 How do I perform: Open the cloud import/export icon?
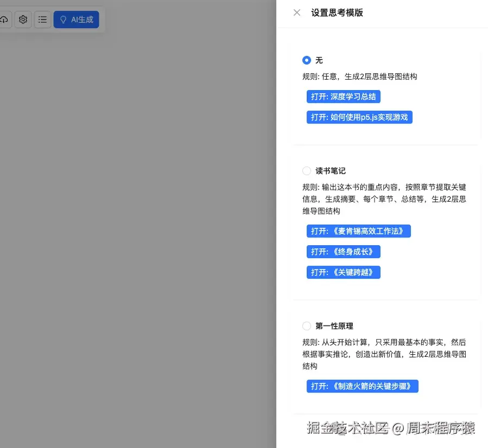click(4, 20)
